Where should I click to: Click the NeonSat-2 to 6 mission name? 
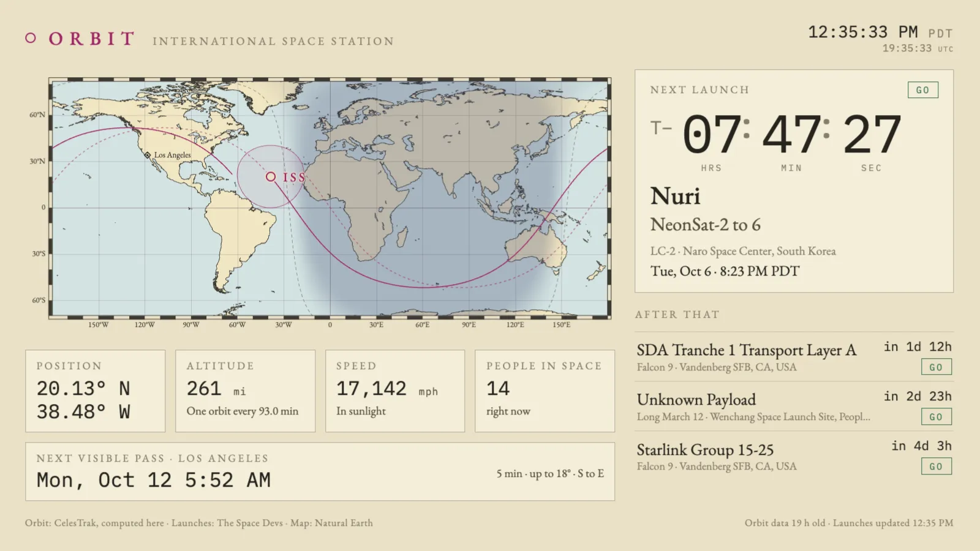coord(706,225)
